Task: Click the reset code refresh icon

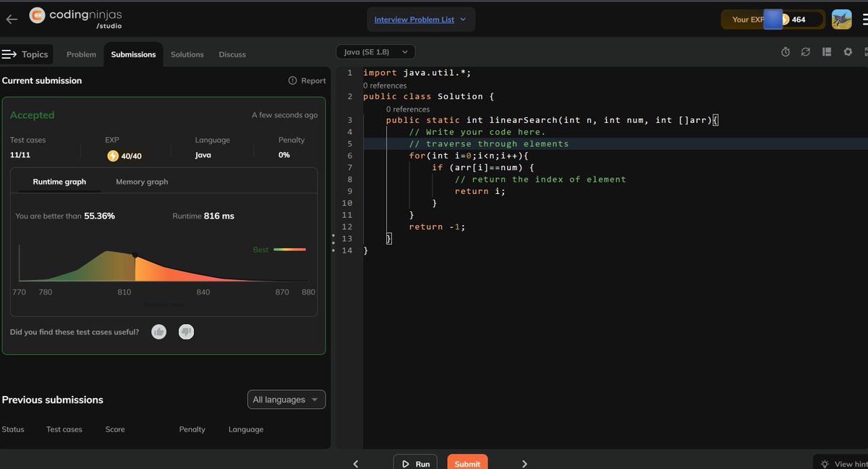Action: [x=806, y=52]
